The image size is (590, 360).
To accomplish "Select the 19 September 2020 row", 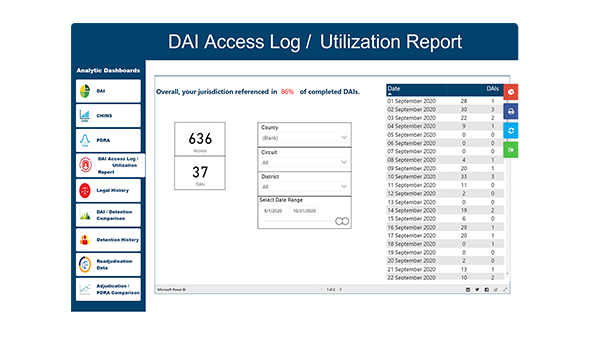I will click(x=445, y=253).
